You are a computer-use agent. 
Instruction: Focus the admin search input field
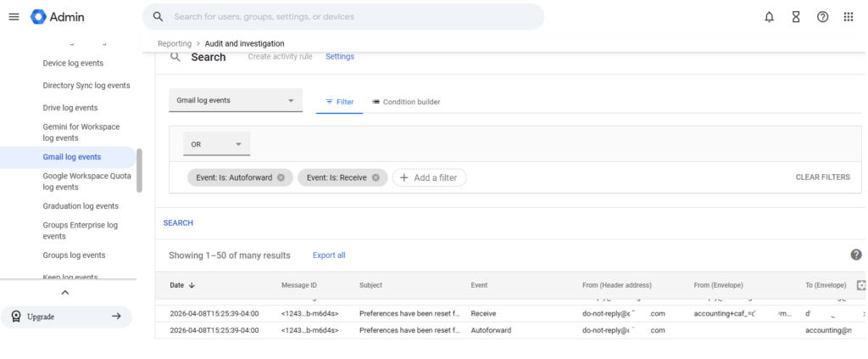click(x=348, y=17)
